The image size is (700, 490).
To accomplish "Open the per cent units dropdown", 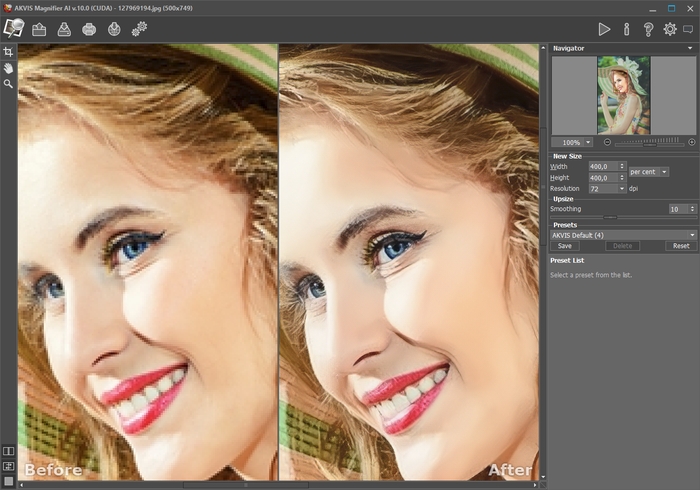I will [649, 172].
